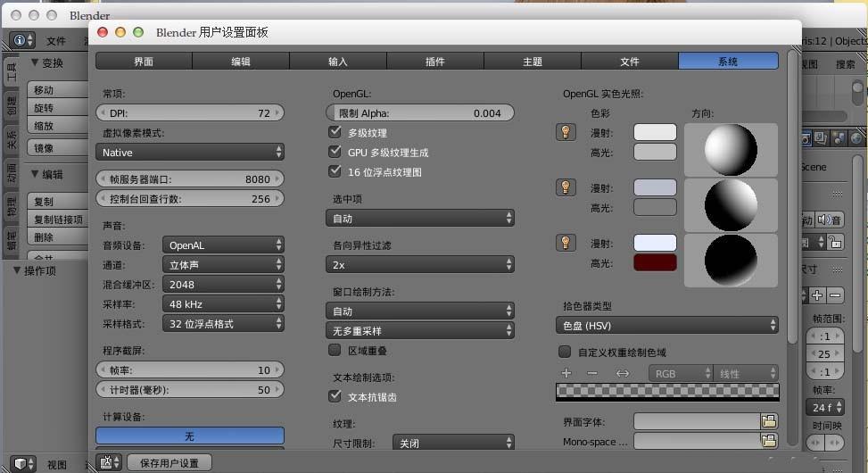Click the speaker audio icon in right panel

[x=829, y=220]
